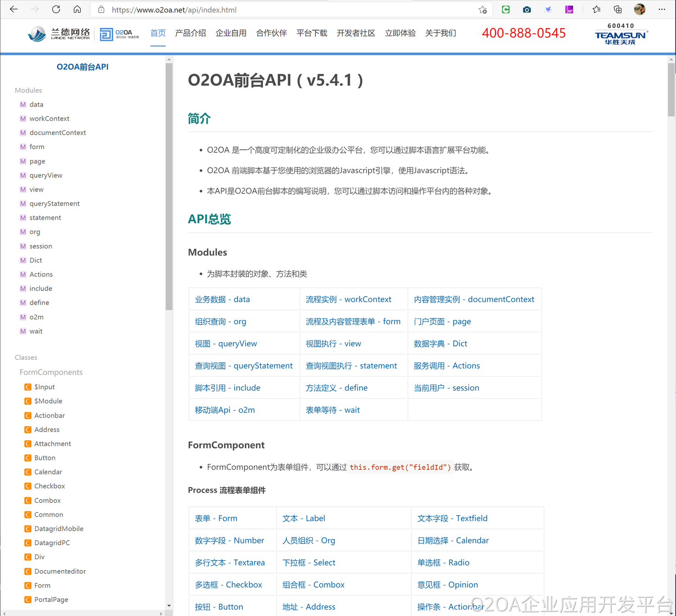Image resolution: width=676 pixels, height=616 pixels.
Task: Click the browser refresh icon
Action: [56, 9]
